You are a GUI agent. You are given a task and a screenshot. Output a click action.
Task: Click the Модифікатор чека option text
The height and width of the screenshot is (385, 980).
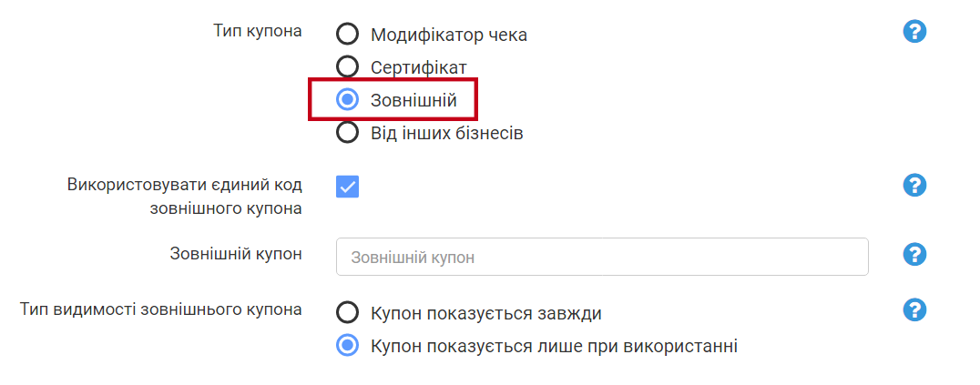tap(448, 35)
